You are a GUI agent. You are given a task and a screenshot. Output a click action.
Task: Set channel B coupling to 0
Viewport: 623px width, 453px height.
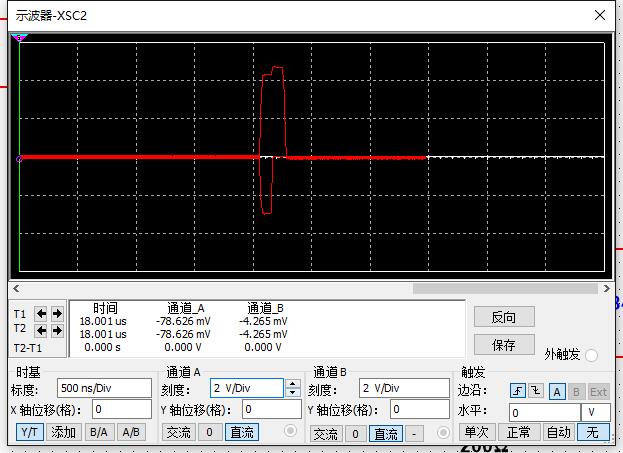(356, 434)
